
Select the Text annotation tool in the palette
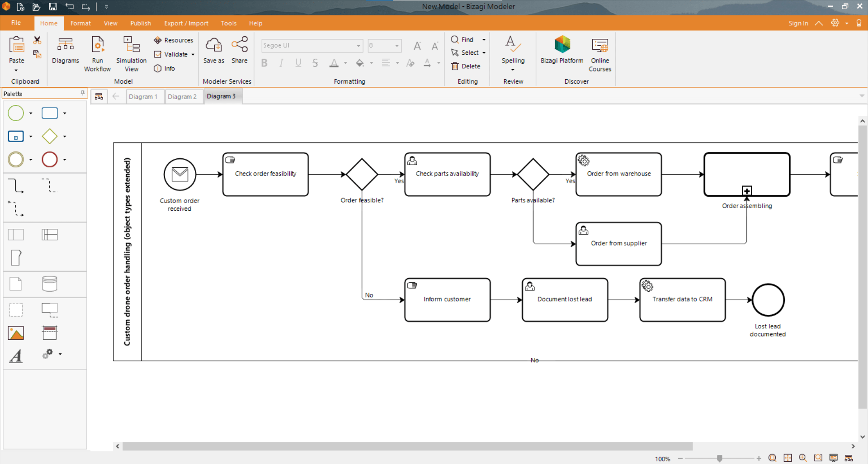(x=16, y=356)
